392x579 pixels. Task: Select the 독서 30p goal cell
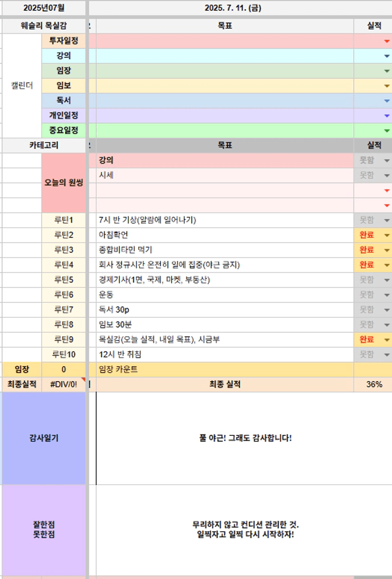point(225,310)
